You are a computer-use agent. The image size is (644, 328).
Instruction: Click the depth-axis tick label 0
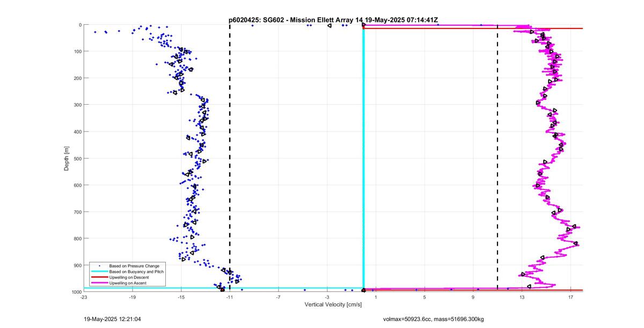(80, 25)
